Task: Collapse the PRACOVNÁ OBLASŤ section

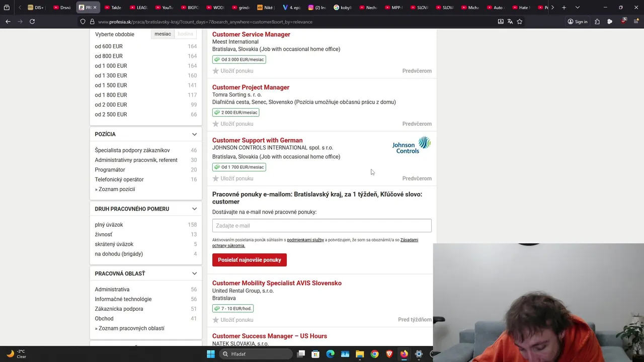Action: coord(194,274)
